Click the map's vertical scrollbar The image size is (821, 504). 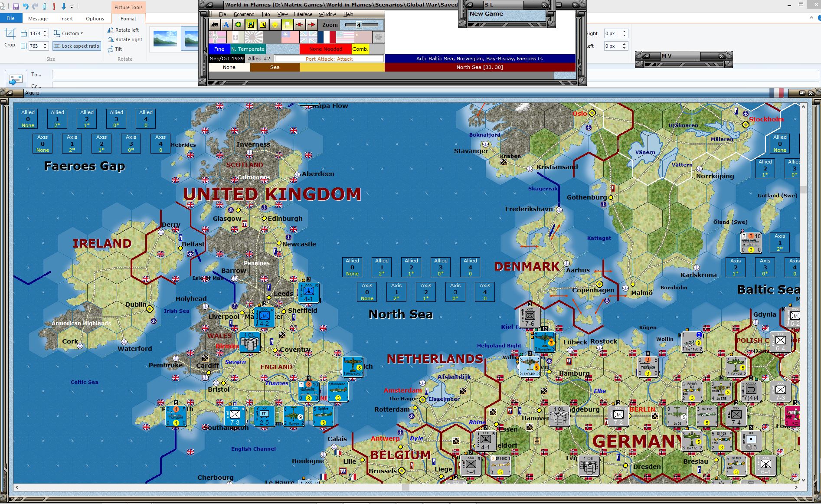click(x=803, y=292)
